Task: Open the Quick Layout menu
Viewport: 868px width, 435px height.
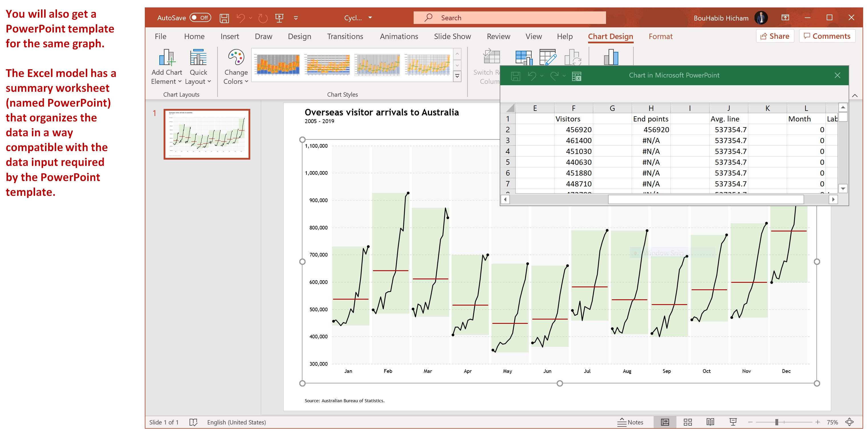Action: (x=198, y=67)
